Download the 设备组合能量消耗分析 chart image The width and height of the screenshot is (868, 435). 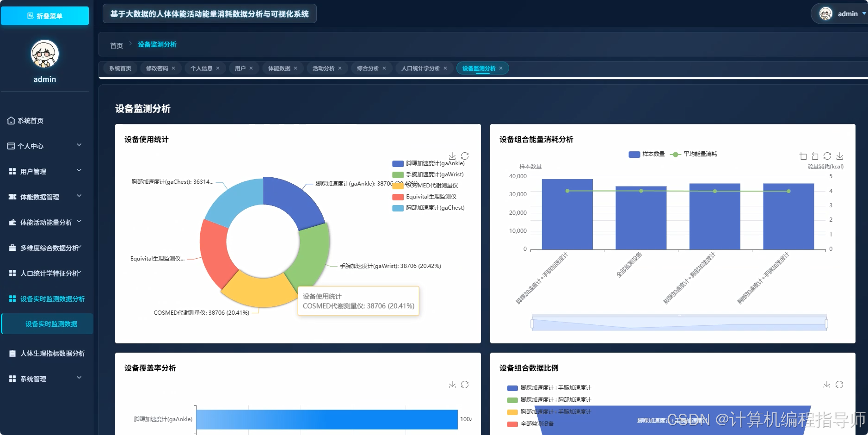pos(840,156)
